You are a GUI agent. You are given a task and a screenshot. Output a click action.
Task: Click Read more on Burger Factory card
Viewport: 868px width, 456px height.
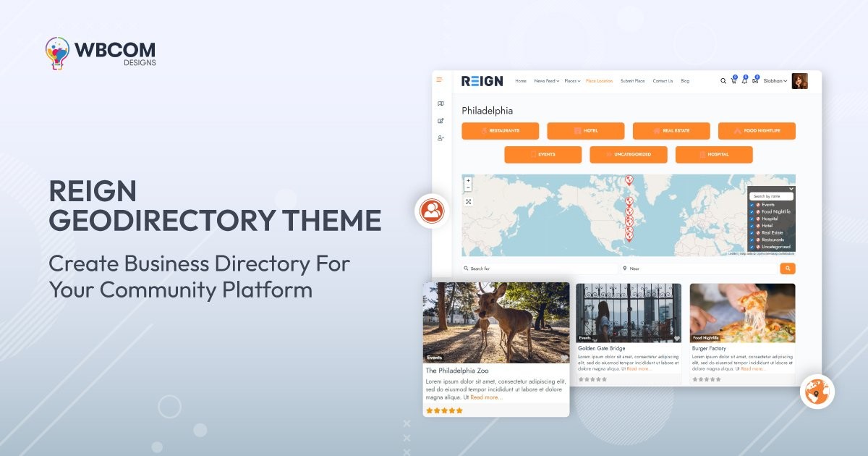[x=753, y=368]
